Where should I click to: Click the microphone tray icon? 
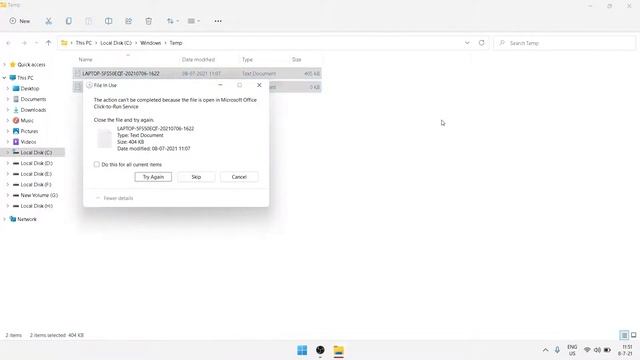[x=557, y=350]
